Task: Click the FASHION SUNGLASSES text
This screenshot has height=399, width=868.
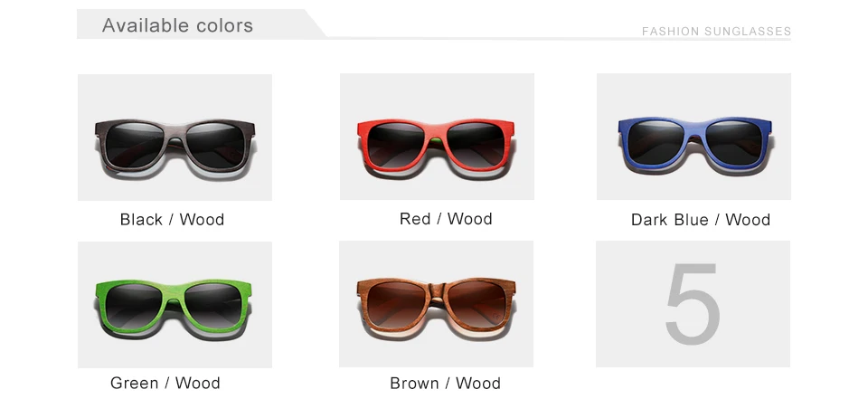Action: pos(716,32)
